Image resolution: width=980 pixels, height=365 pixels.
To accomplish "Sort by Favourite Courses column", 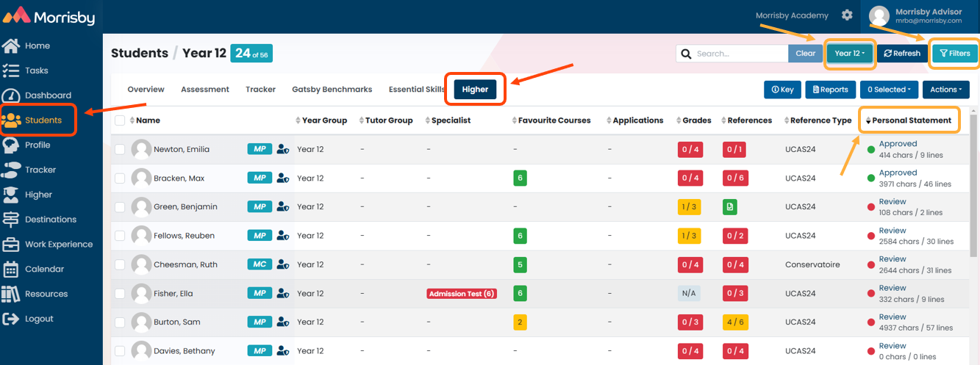I will pyautogui.click(x=551, y=120).
